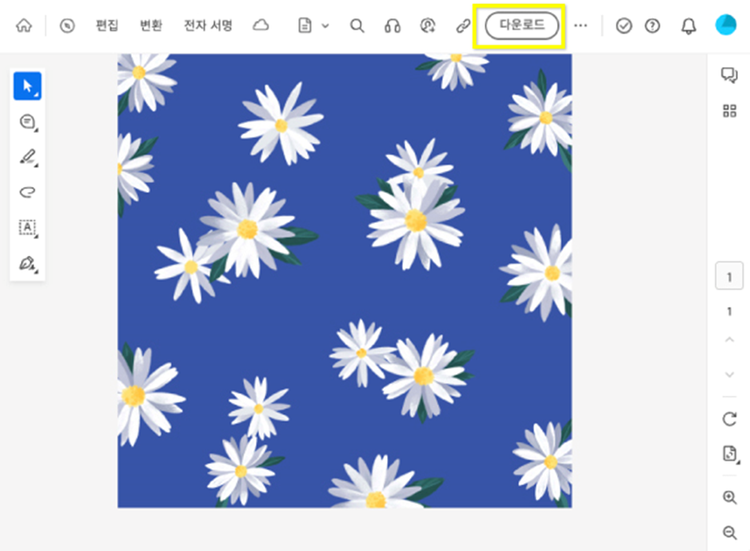Image resolution: width=750 pixels, height=551 pixels.
Task: Open the Acrobat tools icon next to Home
Action: pyautogui.click(x=67, y=25)
